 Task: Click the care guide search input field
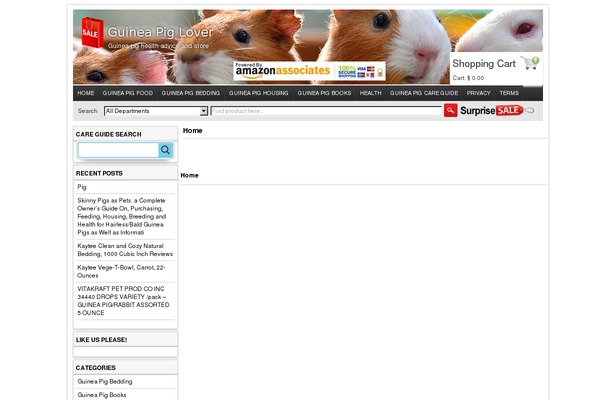[x=118, y=150]
